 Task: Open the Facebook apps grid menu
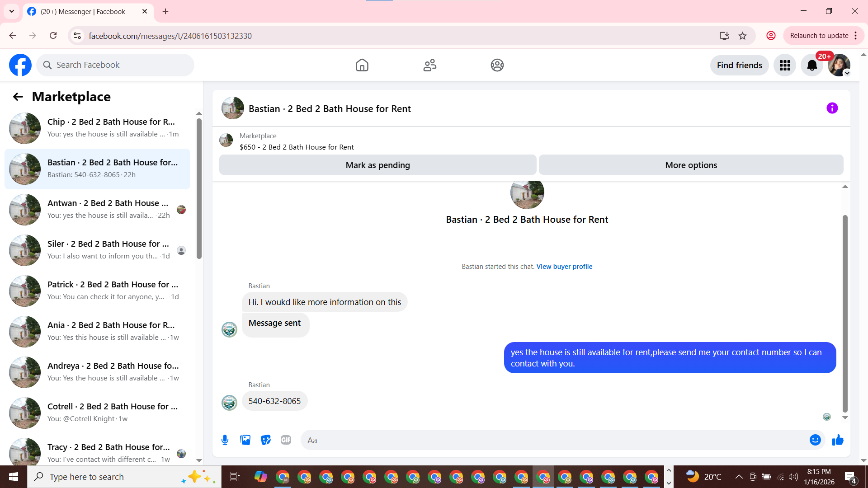tap(785, 66)
